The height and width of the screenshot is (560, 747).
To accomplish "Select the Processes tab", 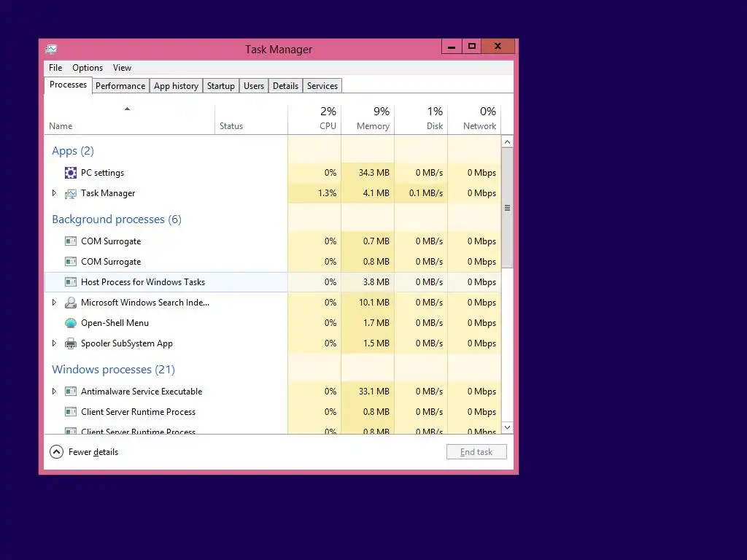I will click(68, 85).
